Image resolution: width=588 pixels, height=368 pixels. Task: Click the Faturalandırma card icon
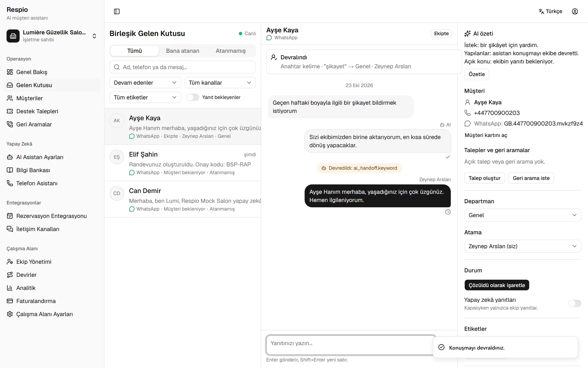pyautogui.click(x=10, y=301)
